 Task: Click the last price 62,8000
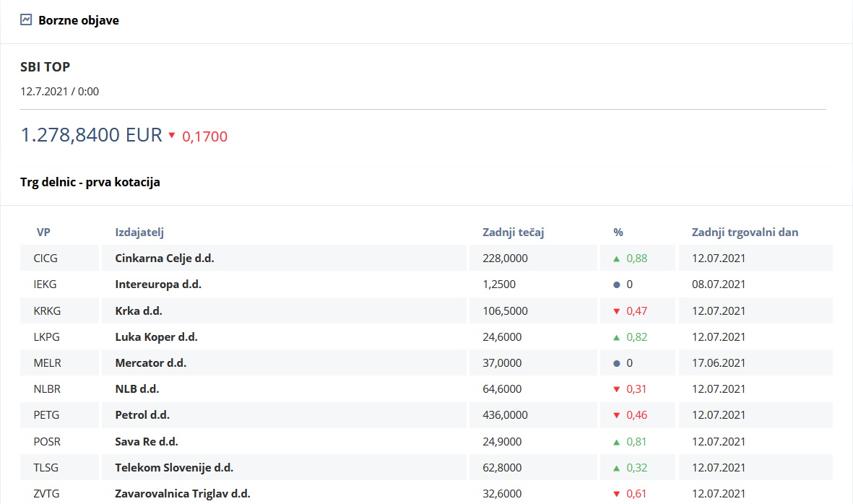pos(502,468)
